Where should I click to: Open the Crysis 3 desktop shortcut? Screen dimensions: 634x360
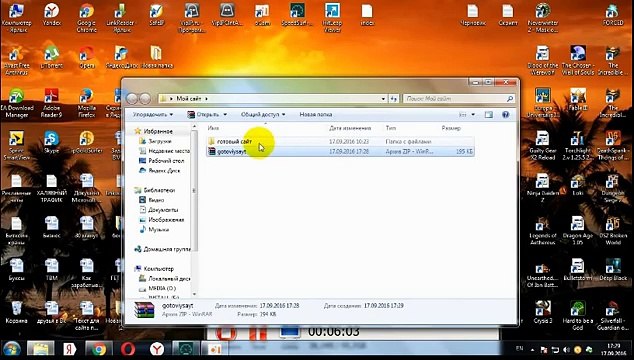click(543, 312)
